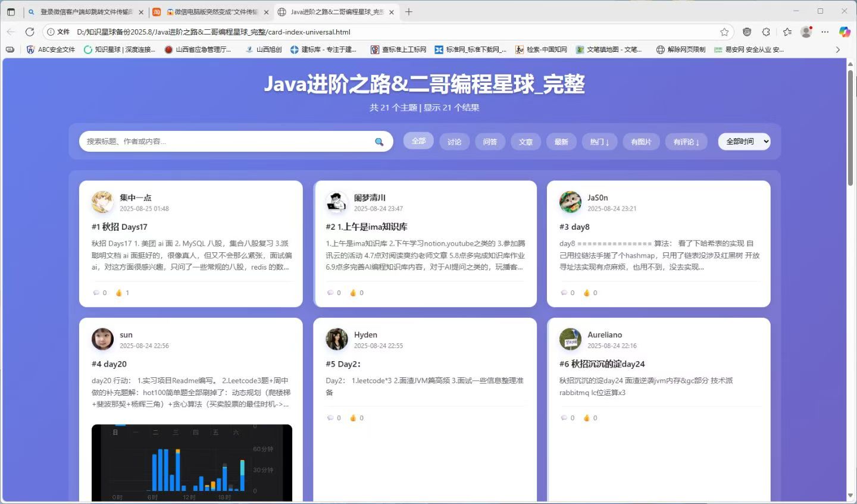Click the search magnifier icon in search box
This screenshot has height=504, width=857.
[379, 142]
